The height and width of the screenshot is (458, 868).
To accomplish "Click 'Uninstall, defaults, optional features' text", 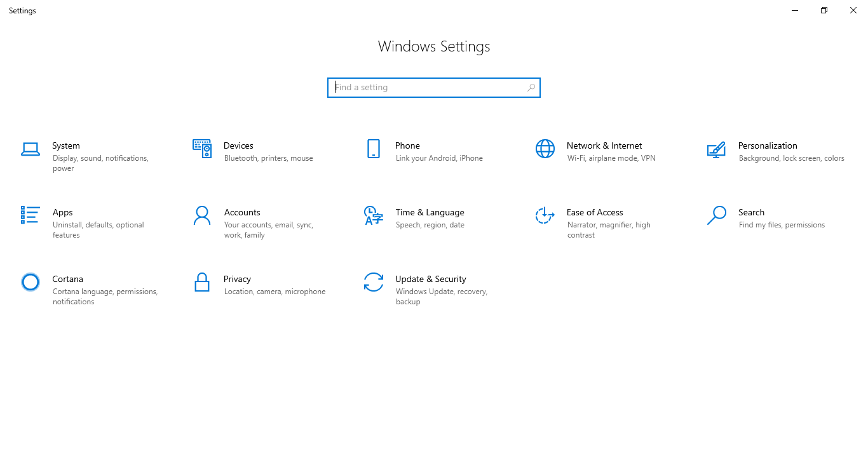I will pos(98,230).
